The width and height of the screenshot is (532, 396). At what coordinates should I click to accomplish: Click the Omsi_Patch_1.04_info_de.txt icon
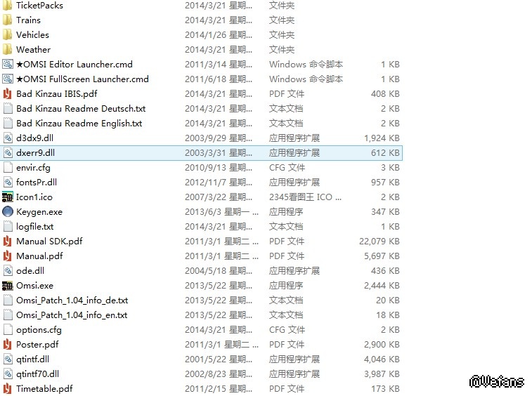pos(8,301)
